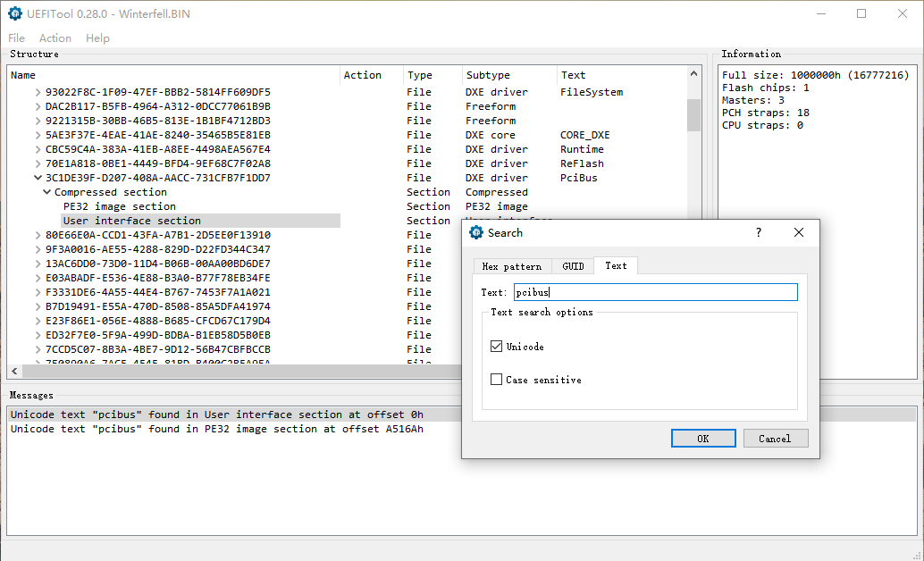The height and width of the screenshot is (561, 924).
Task: Click the Text column header
Action: [622, 75]
